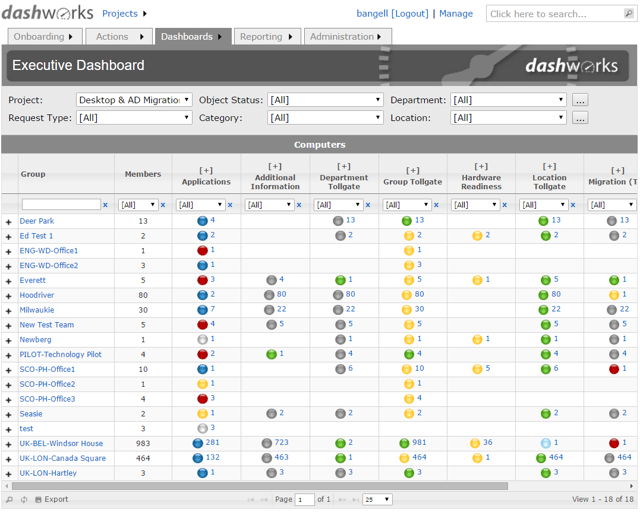Clear the Hardware Readiness filter x icon
This screenshot has width=640, height=519.
point(504,205)
